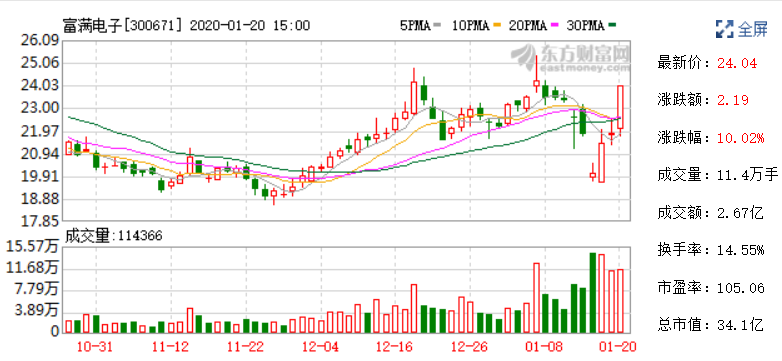Click the 11-22 date axis label
782x361 pixels.
(245, 346)
